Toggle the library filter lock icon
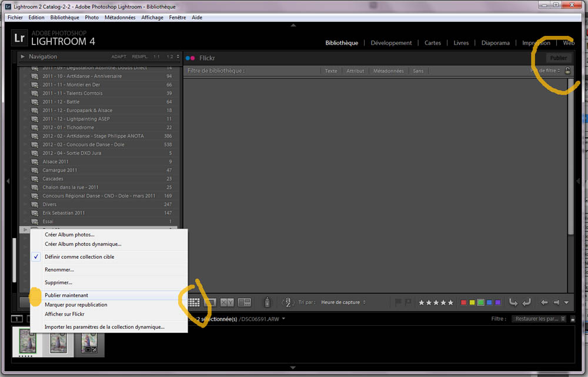 (x=568, y=71)
